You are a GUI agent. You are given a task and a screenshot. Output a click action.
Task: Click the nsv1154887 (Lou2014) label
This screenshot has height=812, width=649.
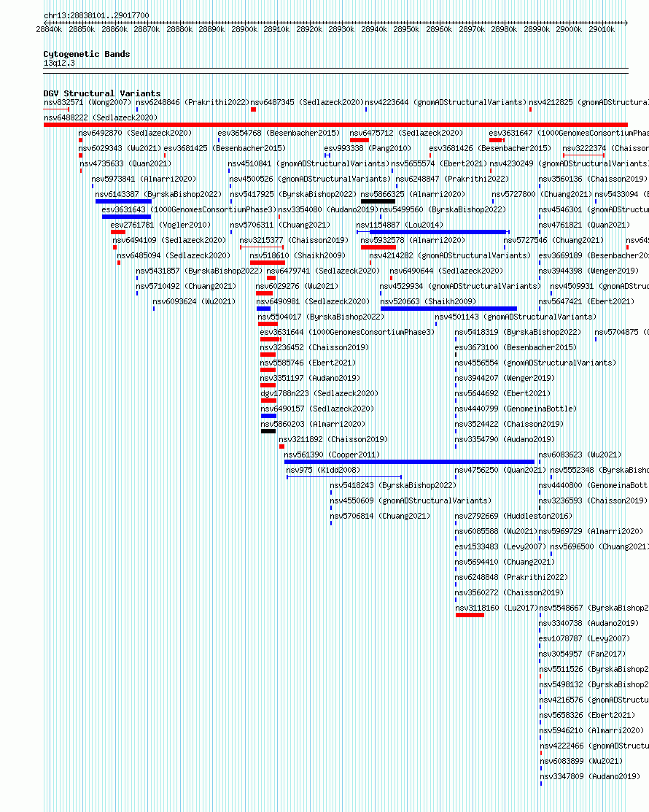click(x=400, y=225)
